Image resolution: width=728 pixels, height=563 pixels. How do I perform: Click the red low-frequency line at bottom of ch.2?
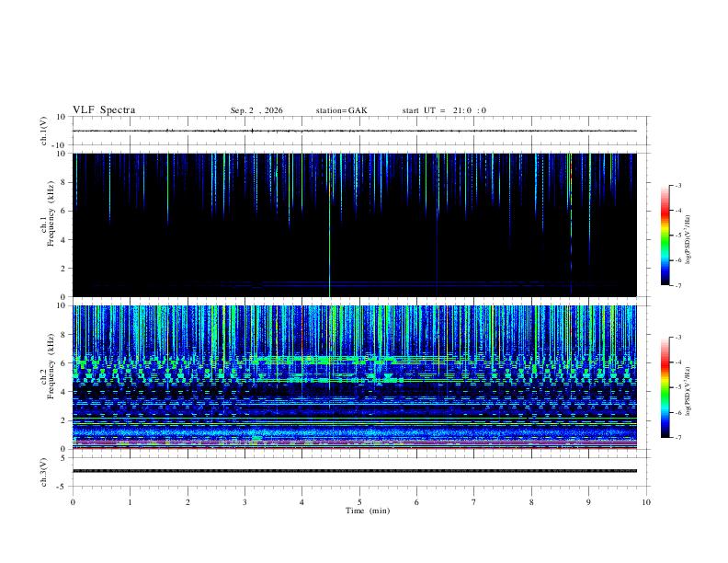(354, 448)
